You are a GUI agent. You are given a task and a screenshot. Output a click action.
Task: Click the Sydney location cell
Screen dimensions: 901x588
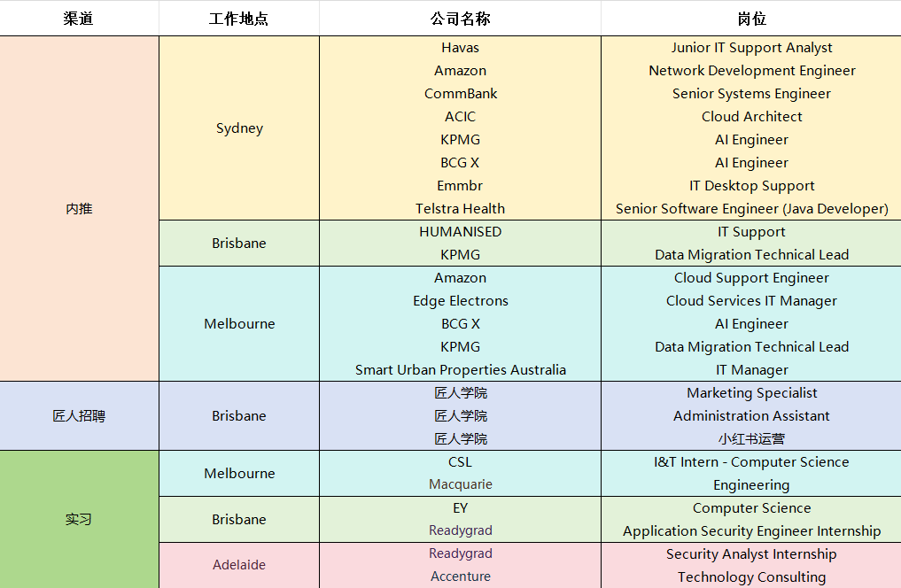(x=239, y=128)
